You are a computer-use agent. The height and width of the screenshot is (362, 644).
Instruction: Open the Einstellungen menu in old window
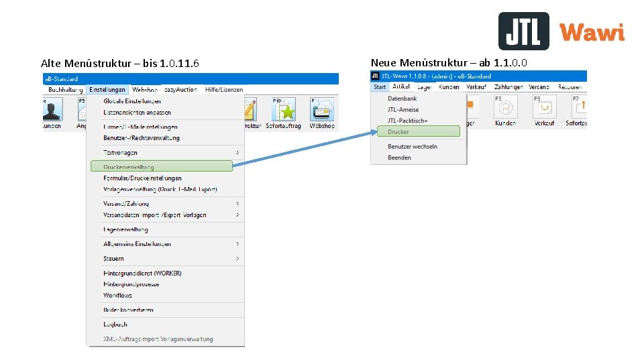(x=107, y=89)
